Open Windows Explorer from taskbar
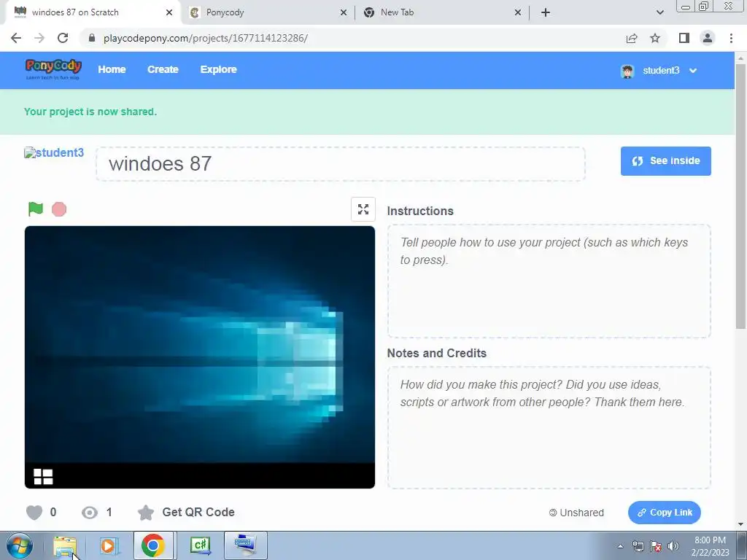This screenshot has height=560, width=747. pos(65,545)
